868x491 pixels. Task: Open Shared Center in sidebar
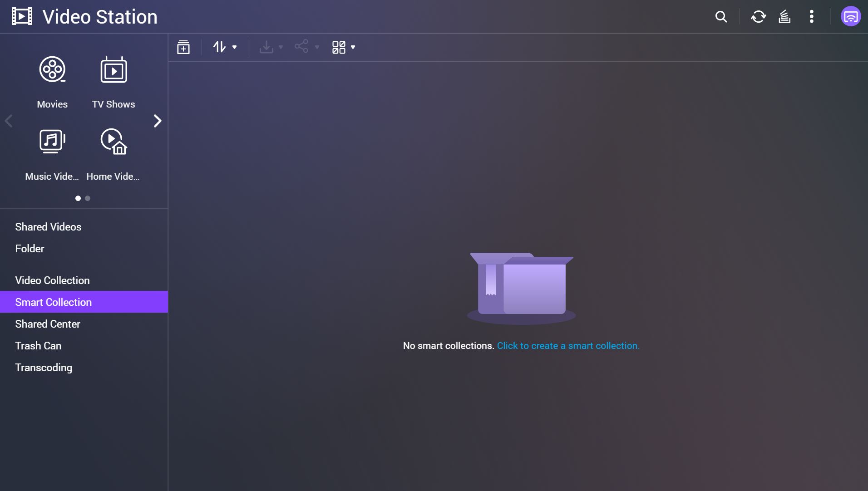coord(84,324)
